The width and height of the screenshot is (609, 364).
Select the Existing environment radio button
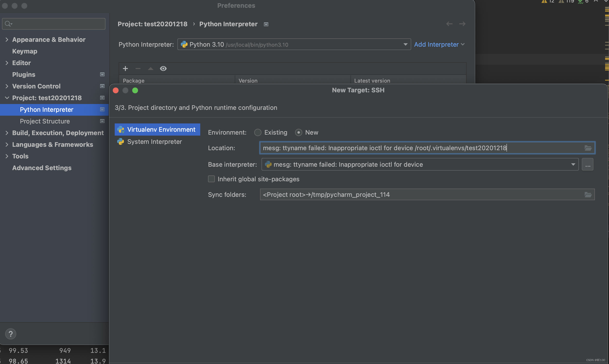point(258,132)
